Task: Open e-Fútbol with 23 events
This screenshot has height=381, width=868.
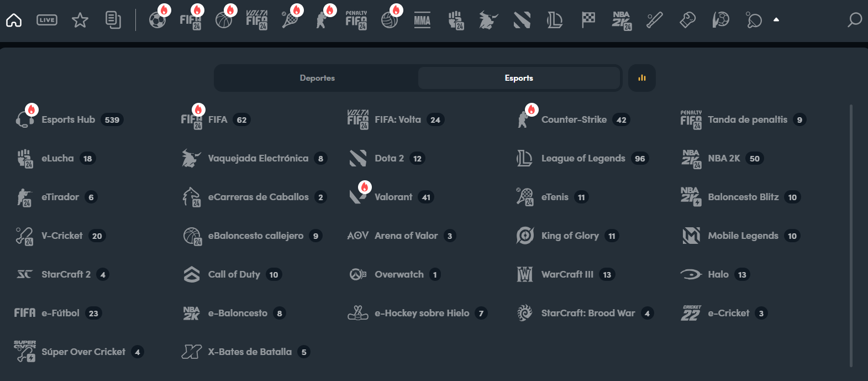Action: tap(58, 313)
